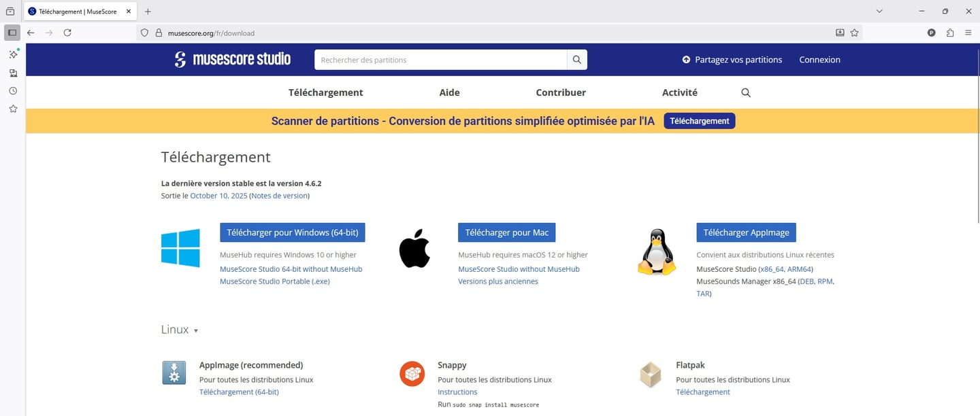Open the tab overview icon at top left
Viewport: 980px width, 416px height.
click(10, 12)
